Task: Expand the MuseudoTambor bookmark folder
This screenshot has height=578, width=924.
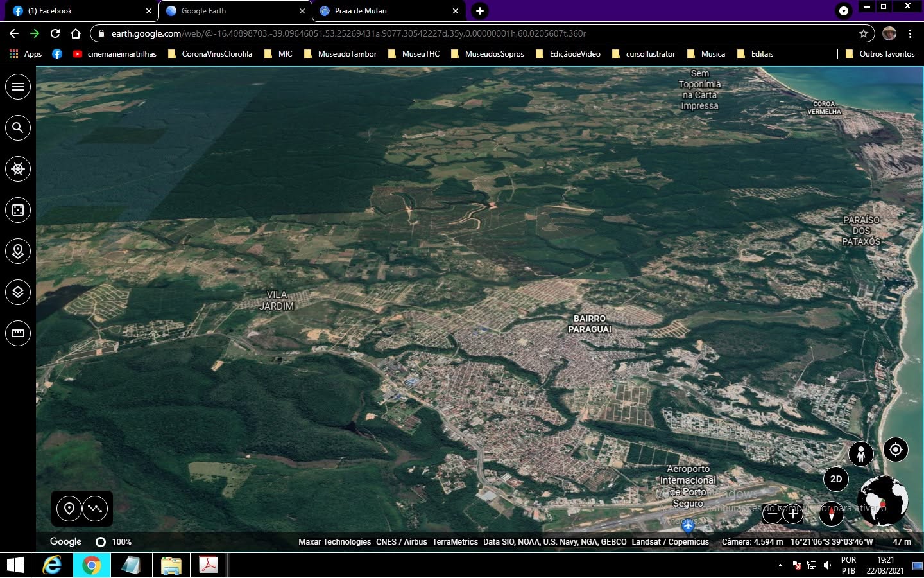Action: [x=340, y=54]
